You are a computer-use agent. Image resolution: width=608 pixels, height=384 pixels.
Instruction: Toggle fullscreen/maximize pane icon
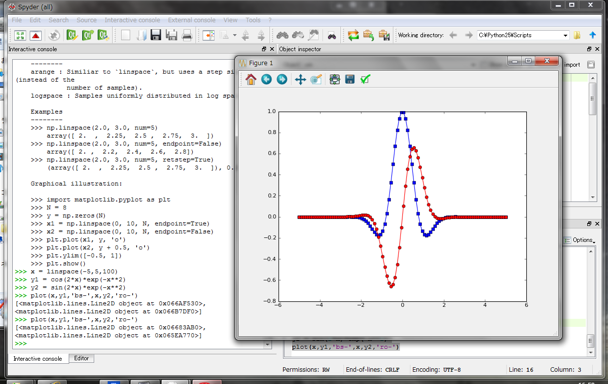click(20, 35)
